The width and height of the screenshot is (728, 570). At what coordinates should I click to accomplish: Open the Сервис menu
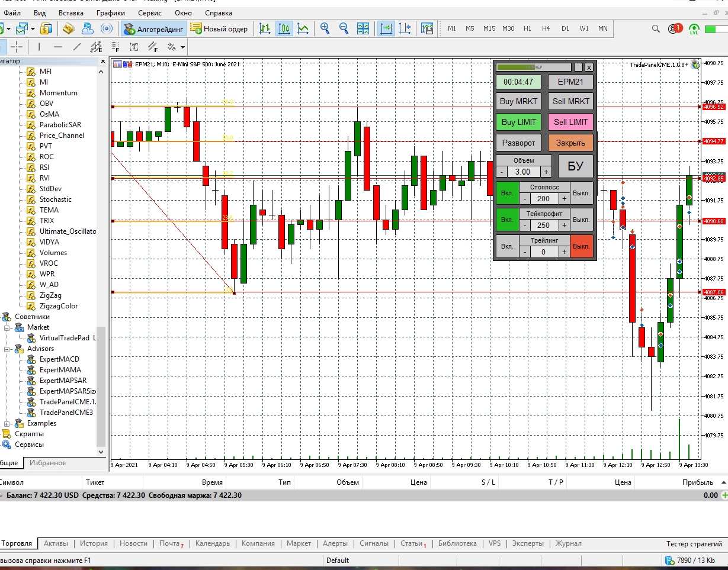click(150, 12)
